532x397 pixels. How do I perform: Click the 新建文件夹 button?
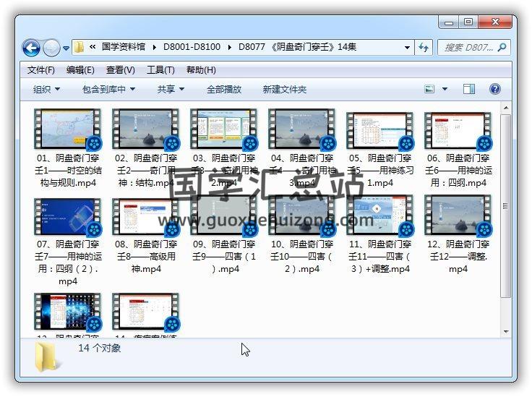pyautogui.click(x=284, y=89)
